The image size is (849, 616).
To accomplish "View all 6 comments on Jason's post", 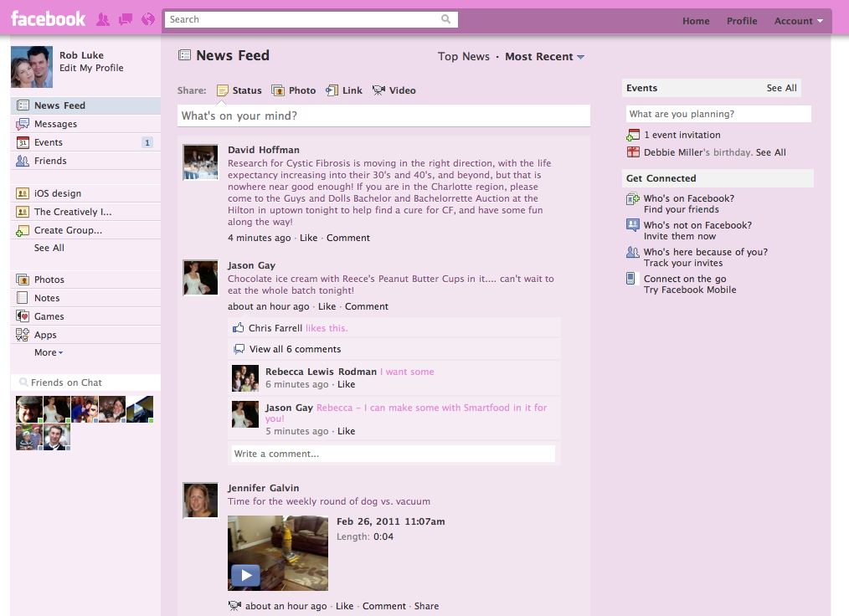I will (295, 348).
